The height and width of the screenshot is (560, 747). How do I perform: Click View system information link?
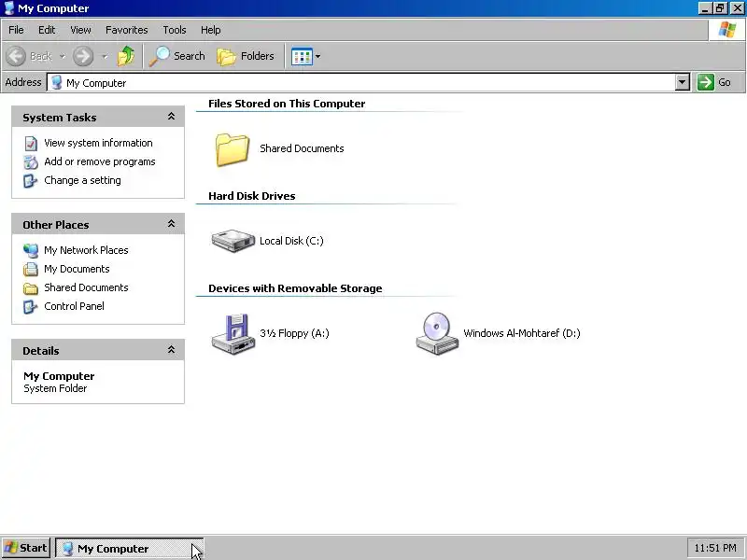(x=98, y=143)
